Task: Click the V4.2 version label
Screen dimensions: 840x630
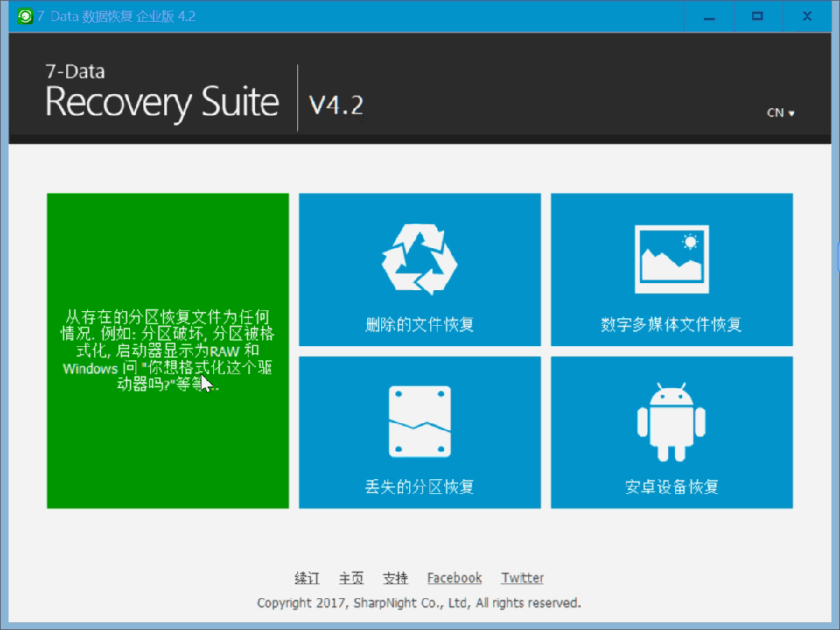Action: coord(337,105)
